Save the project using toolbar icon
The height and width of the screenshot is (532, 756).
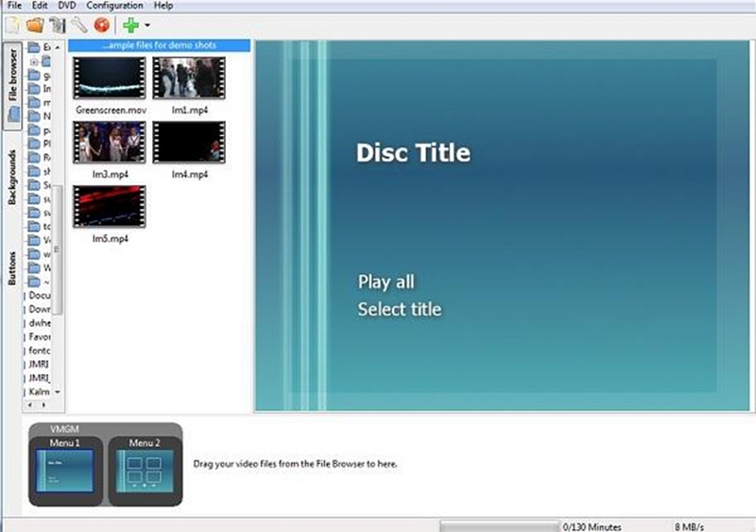pos(57,26)
